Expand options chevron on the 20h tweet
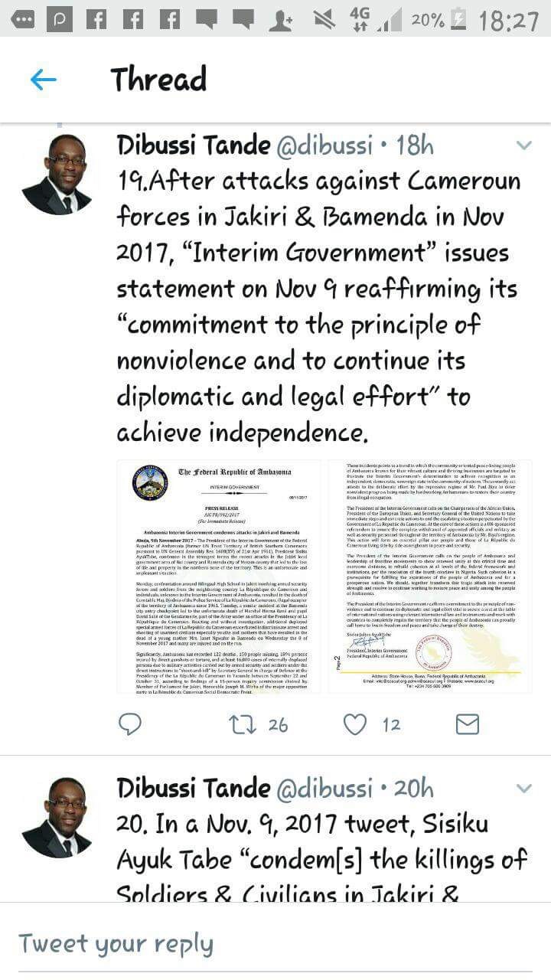Screen dimensions: 551x980 tap(524, 789)
